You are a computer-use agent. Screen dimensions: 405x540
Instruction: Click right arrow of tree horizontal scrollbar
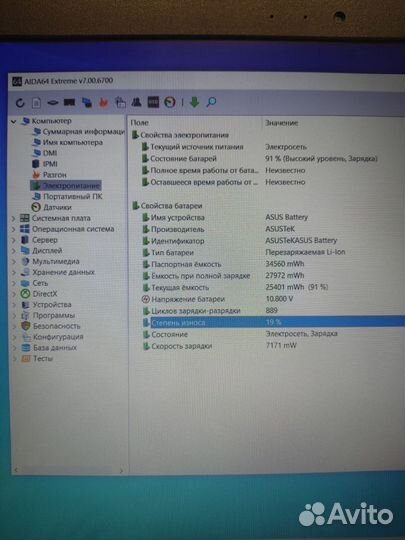click(121, 470)
